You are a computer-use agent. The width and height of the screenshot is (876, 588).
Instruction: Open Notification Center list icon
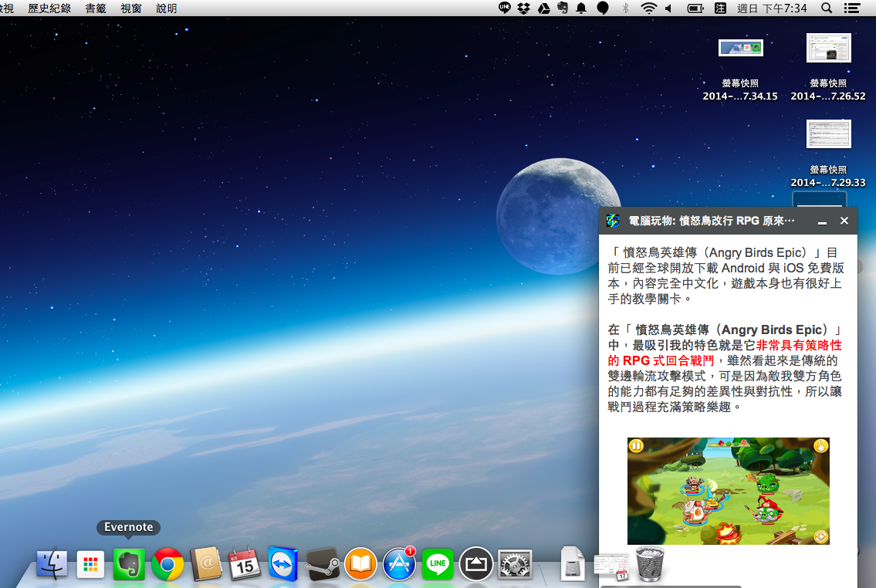[x=851, y=8]
